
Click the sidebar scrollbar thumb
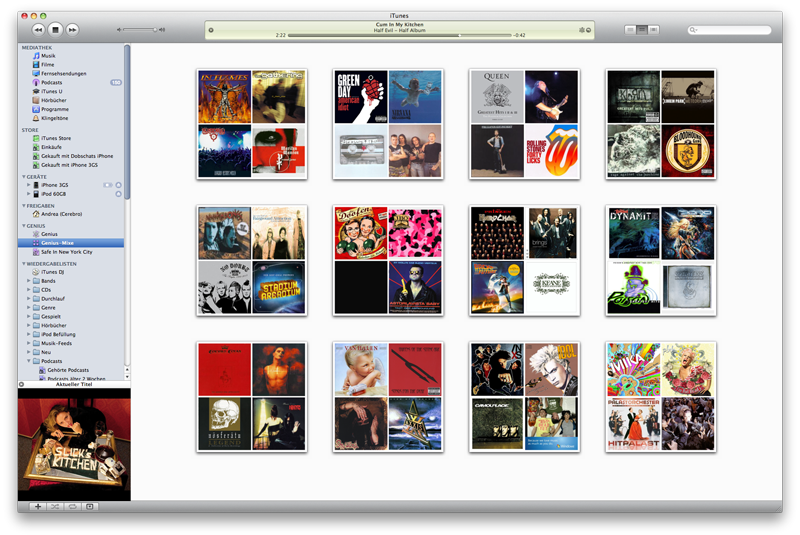(x=127, y=121)
